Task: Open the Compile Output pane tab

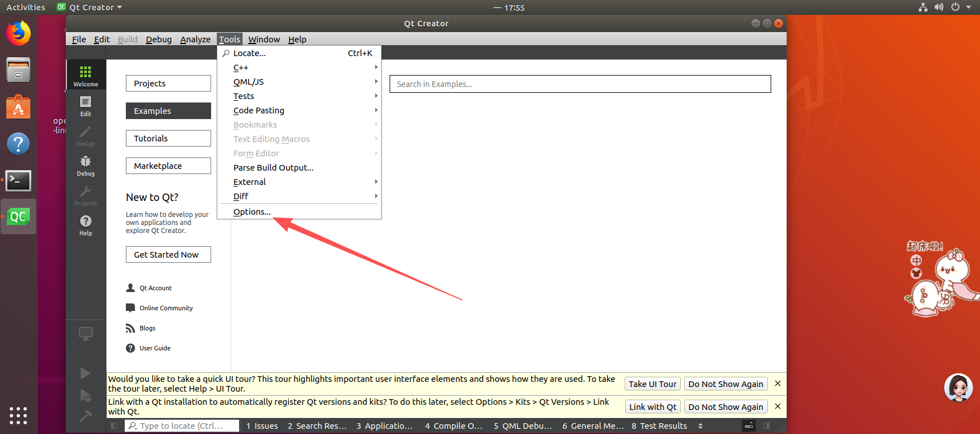Action: coord(454,426)
